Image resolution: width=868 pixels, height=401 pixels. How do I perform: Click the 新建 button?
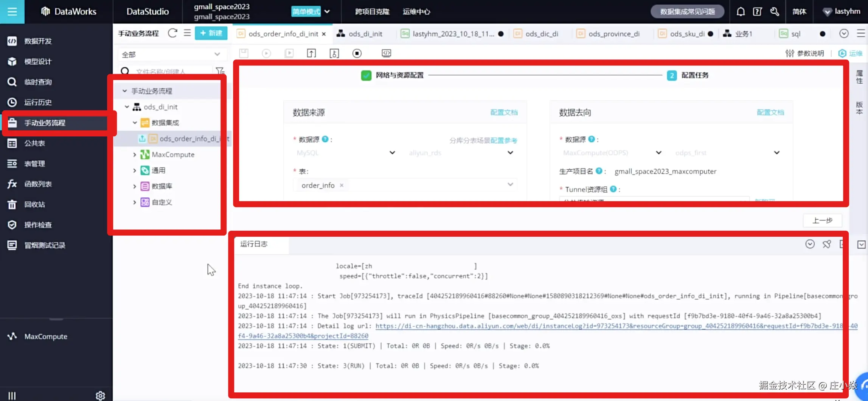click(x=211, y=33)
